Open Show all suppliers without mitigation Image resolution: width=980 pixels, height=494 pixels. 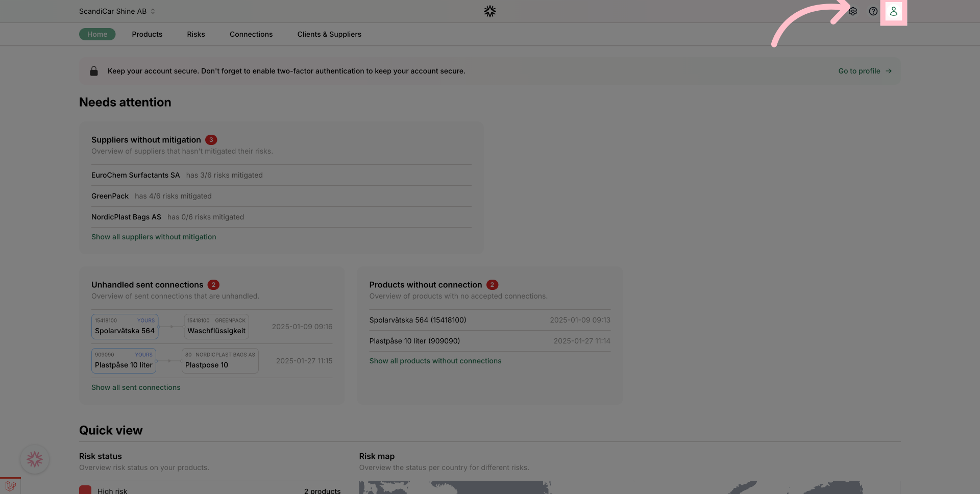(154, 236)
